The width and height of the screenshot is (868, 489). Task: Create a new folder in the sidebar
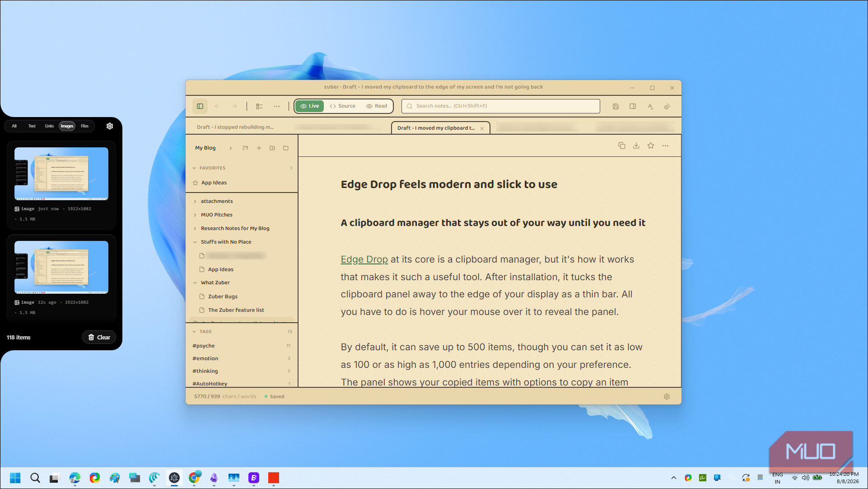click(272, 148)
